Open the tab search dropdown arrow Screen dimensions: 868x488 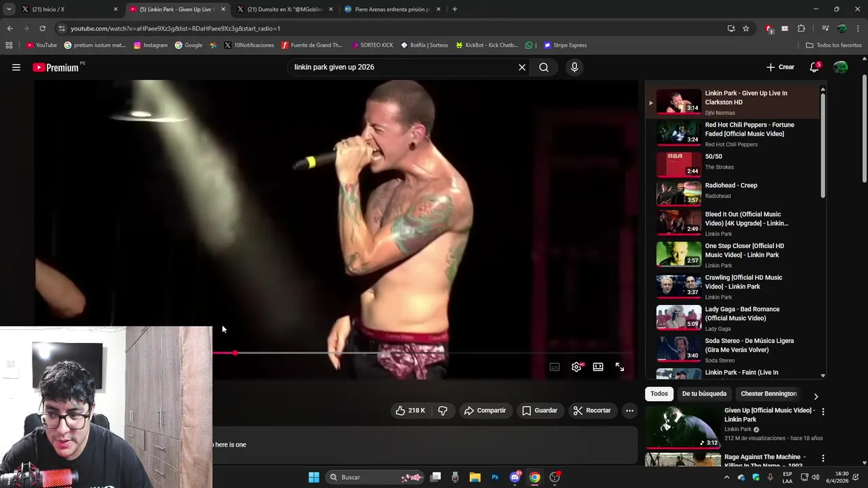pos(8,9)
